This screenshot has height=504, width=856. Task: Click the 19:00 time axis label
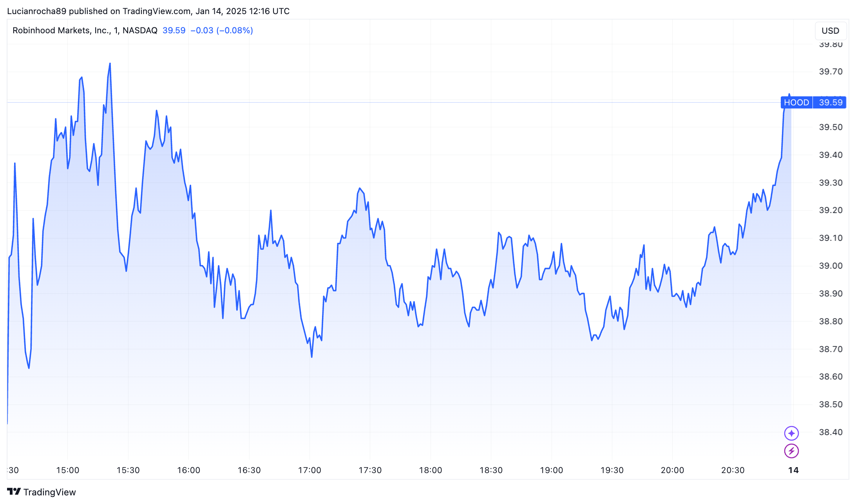point(552,470)
